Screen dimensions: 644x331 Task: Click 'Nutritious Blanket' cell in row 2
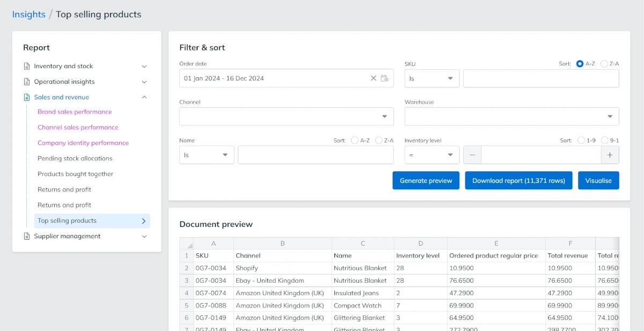[x=363, y=268]
